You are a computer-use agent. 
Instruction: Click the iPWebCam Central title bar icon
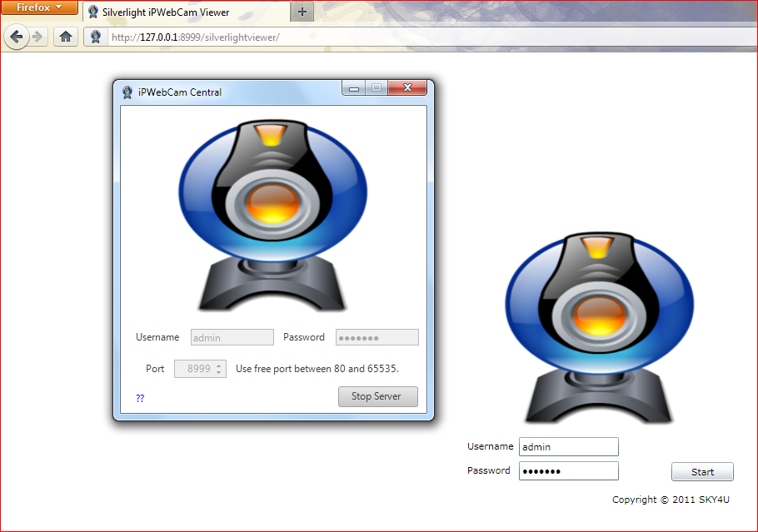127,92
